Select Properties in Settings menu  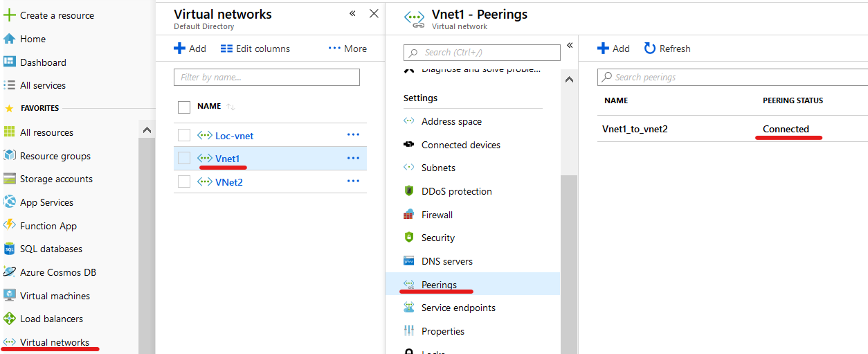pyautogui.click(x=443, y=331)
